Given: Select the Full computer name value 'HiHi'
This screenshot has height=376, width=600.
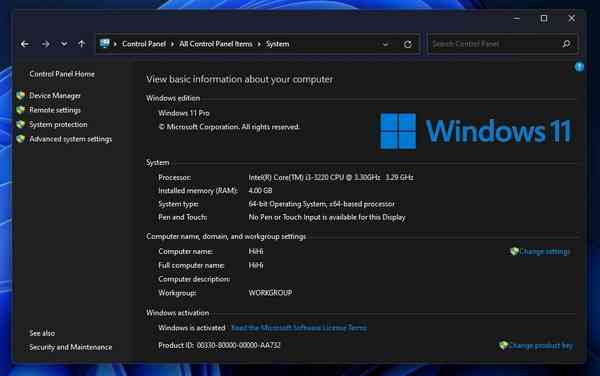Looking at the screenshot, I should click(x=256, y=265).
